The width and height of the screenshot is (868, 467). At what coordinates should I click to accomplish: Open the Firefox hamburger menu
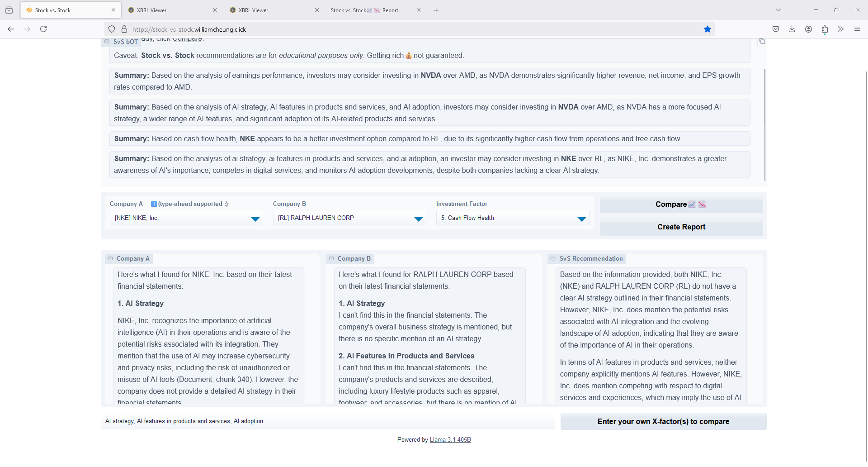pos(857,29)
